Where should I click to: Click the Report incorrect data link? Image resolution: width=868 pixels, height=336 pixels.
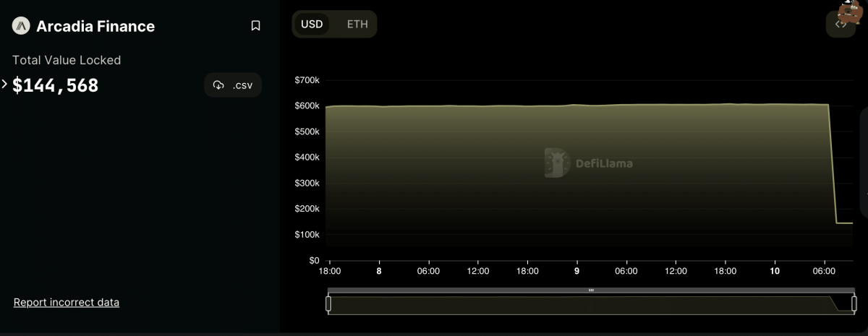(x=67, y=302)
